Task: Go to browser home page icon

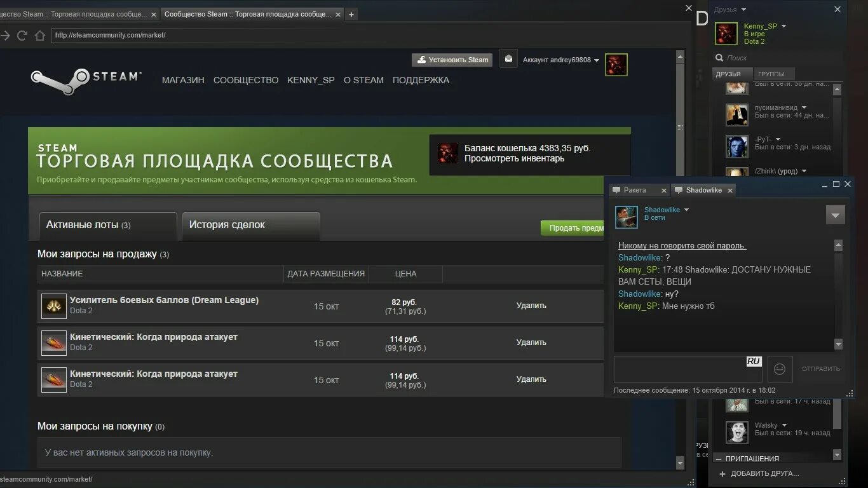Action: tap(39, 36)
